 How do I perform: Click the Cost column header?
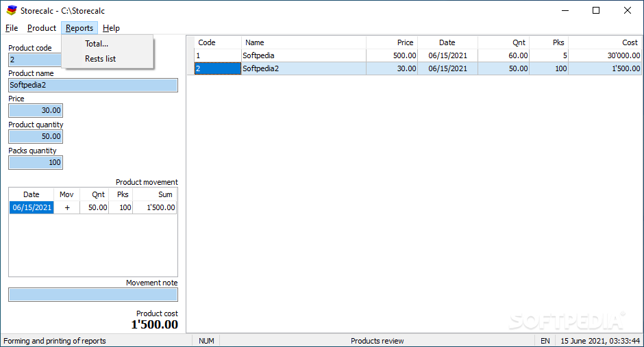(605, 42)
